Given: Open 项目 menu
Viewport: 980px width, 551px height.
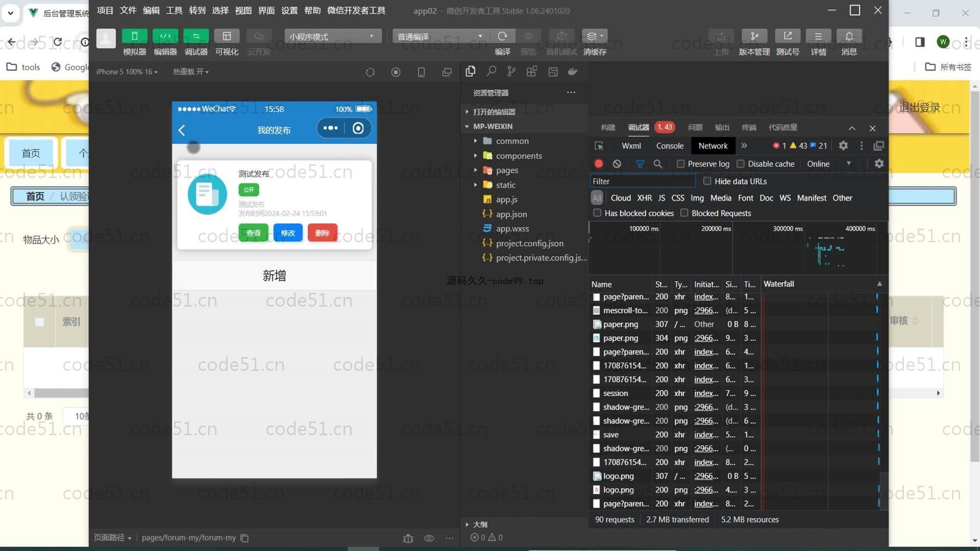Looking at the screenshot, I should tap(105, 10).
